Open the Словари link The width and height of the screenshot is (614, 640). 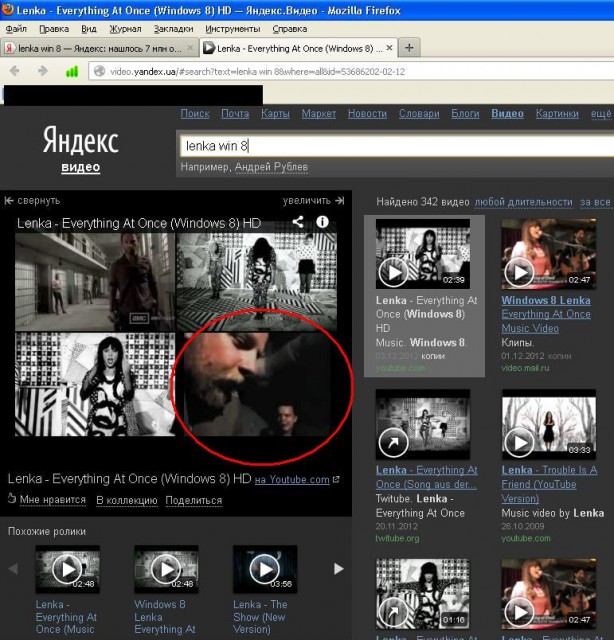pos(419,113)
